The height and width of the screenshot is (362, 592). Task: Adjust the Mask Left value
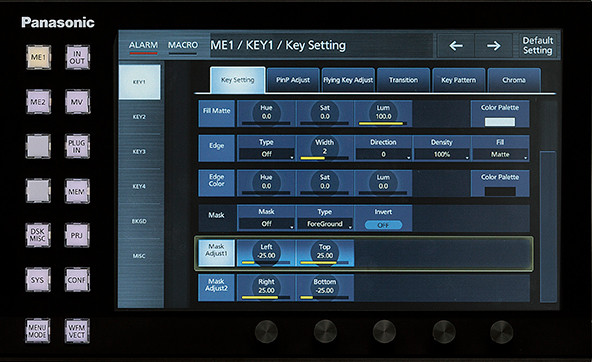pyautogui.click(x=266, y=253)
